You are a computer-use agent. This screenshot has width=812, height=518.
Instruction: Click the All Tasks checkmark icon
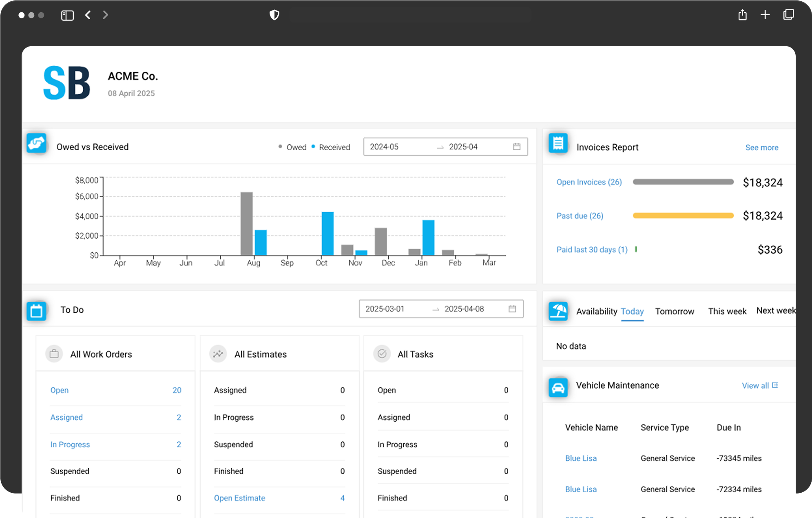(382, 354)
